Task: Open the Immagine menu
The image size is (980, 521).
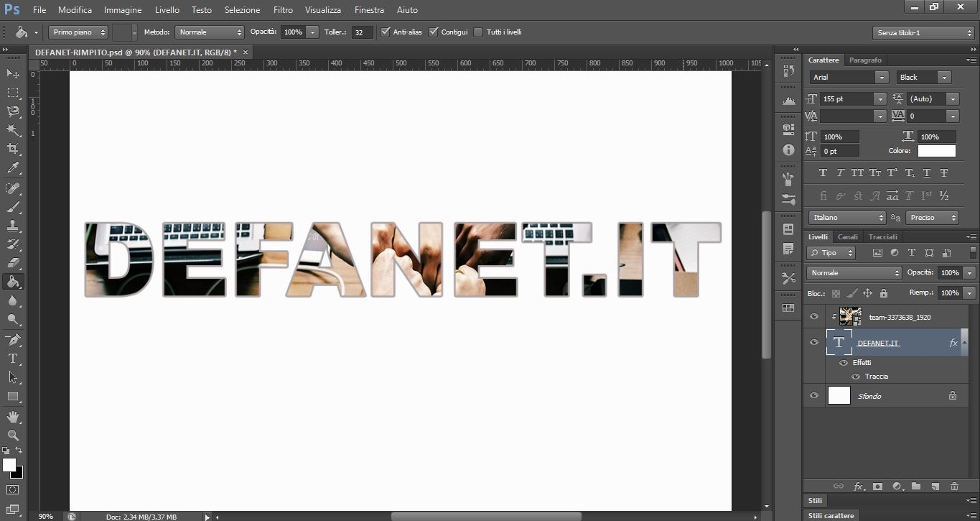Action: click(x=123, y=10)
